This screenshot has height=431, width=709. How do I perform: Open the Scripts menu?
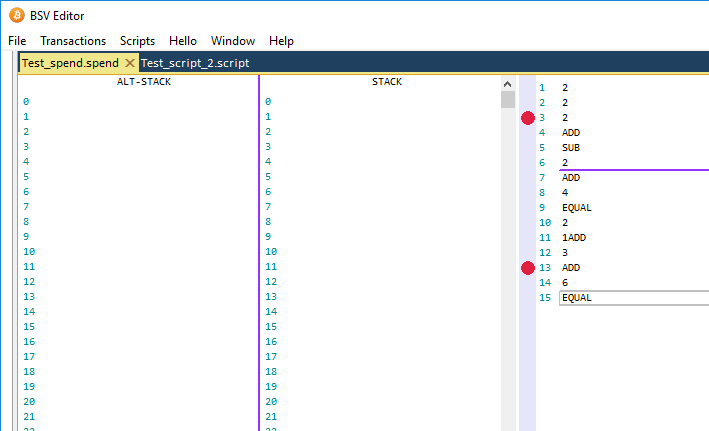point(137,41)
